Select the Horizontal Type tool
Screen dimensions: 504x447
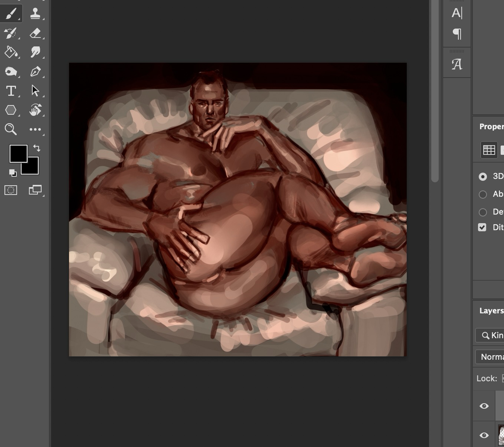[x=11, y=91]
